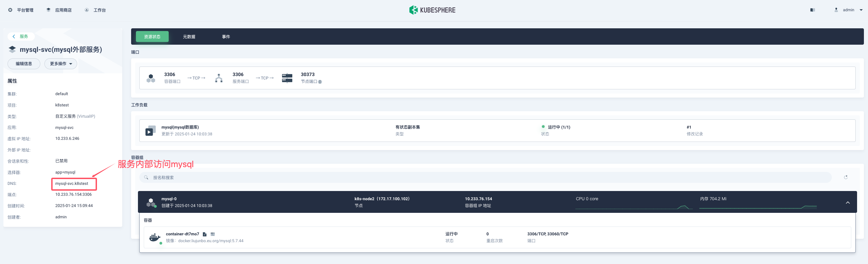Click DNS value mysql-svc.k8stest
The height and width of the screenshot is (264, 868).
pyautogui.click(x=72, y=184)
